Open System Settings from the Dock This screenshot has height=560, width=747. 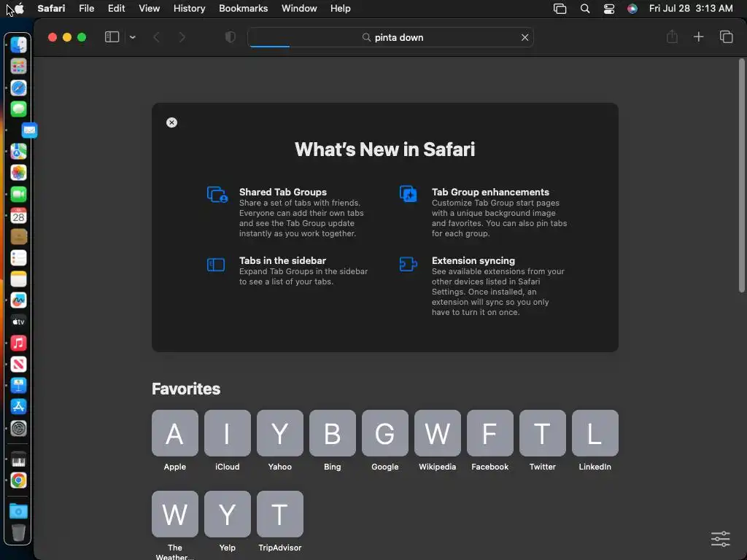18,428
